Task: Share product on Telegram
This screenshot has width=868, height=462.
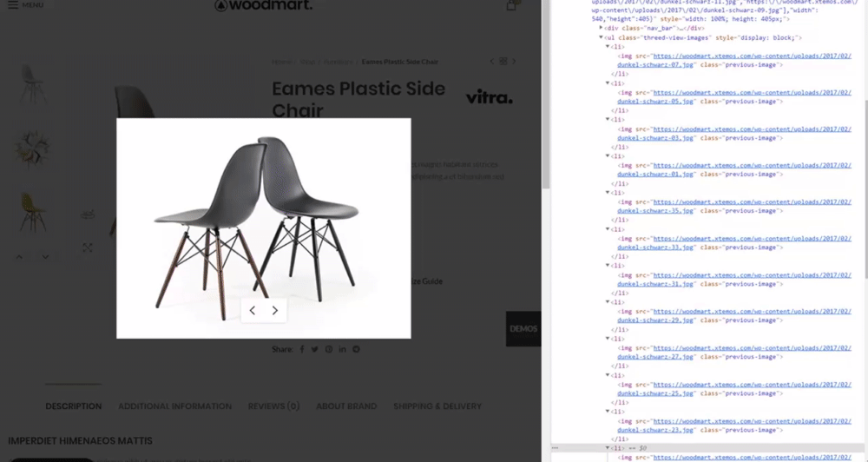Action: (x=357, y=349)
